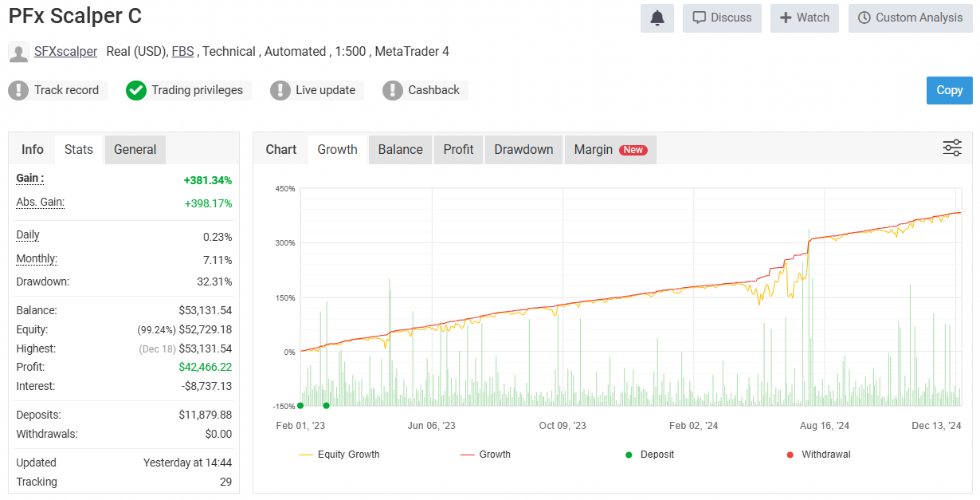Toggle Withdrawal markers in chart legend

tap(817, 455)
